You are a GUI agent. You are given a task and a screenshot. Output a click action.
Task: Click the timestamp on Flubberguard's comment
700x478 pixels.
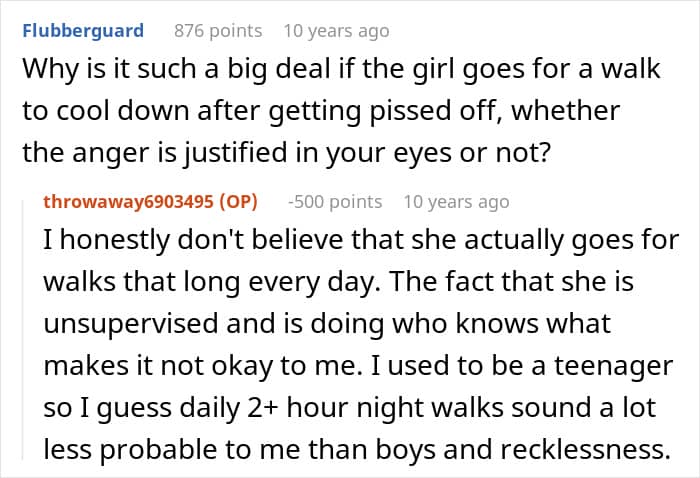coord(336,31)
